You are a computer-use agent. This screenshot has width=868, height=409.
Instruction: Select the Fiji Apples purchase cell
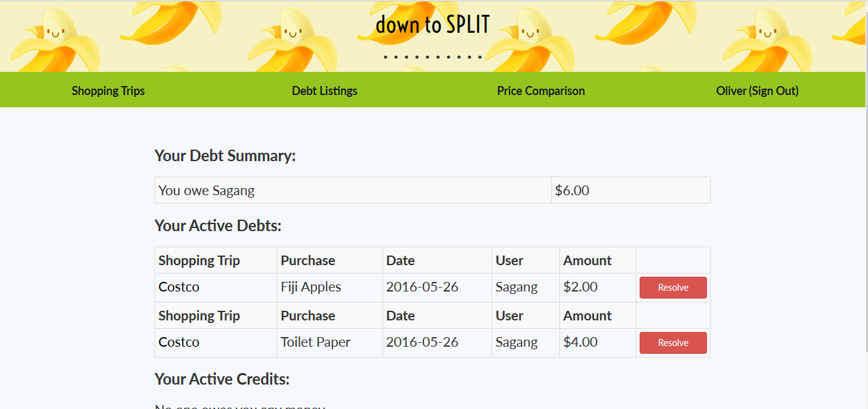coord(311,287)
